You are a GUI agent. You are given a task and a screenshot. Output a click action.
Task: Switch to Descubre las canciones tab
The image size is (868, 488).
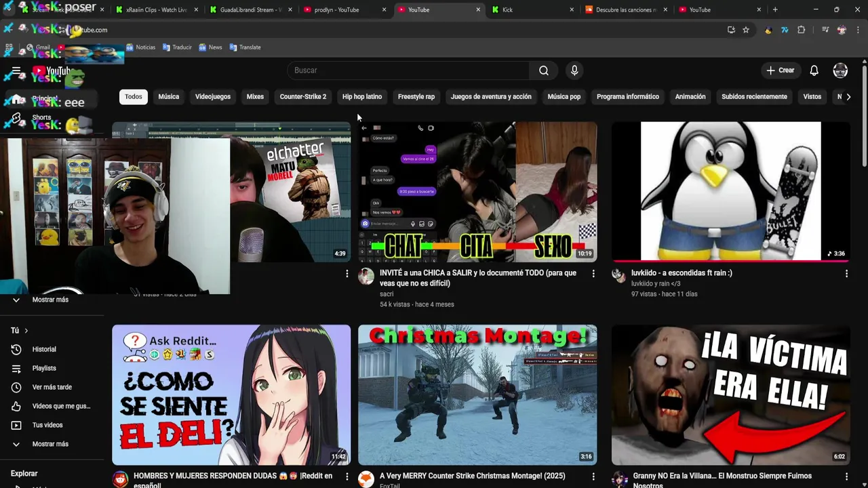pyautogui.click(x=625, y=9)
